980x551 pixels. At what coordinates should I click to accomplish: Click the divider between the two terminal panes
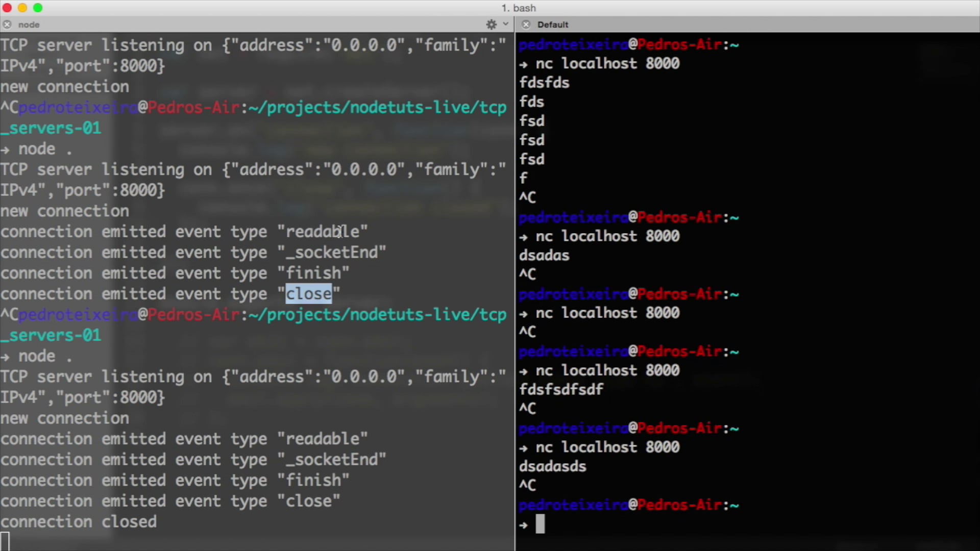514,275
